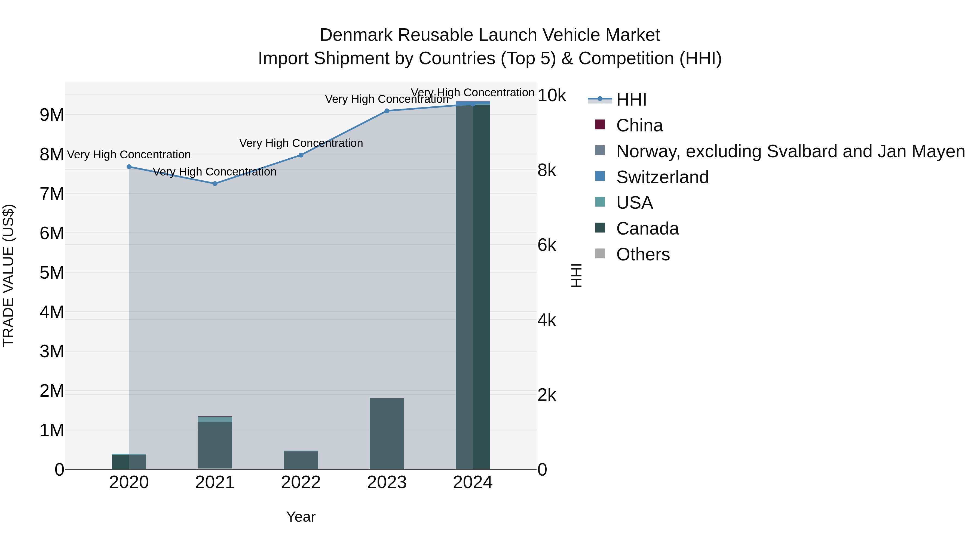This screenshot has height=551, width=980.
Task: Click the 2022 HHI data point
Action: [x=301, y=155]
